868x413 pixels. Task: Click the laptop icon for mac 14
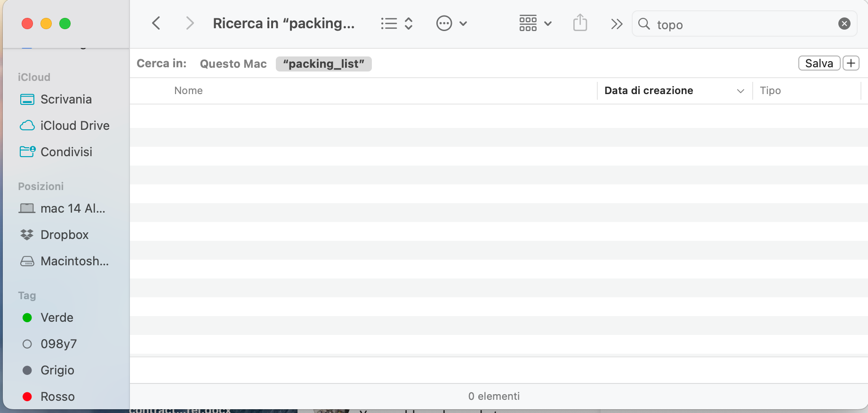[27, 208]
